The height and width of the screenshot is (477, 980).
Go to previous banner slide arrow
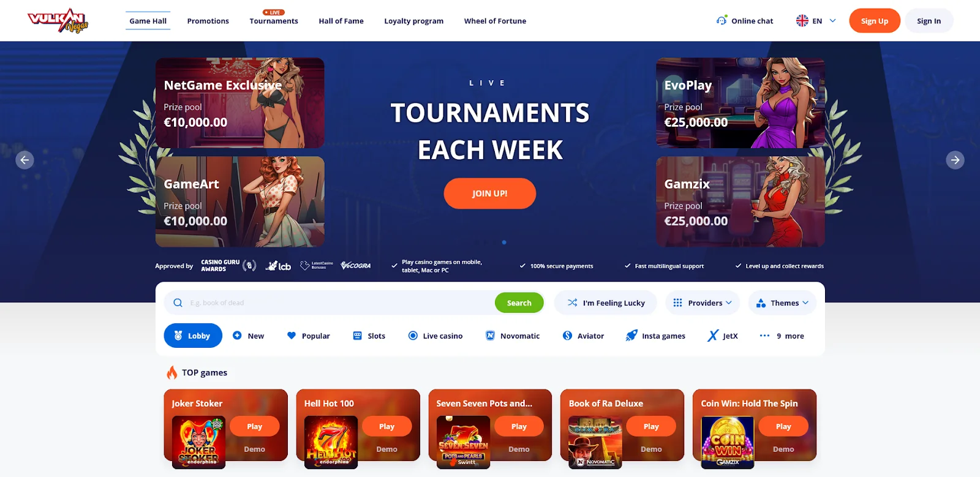[x=24, y=160]
